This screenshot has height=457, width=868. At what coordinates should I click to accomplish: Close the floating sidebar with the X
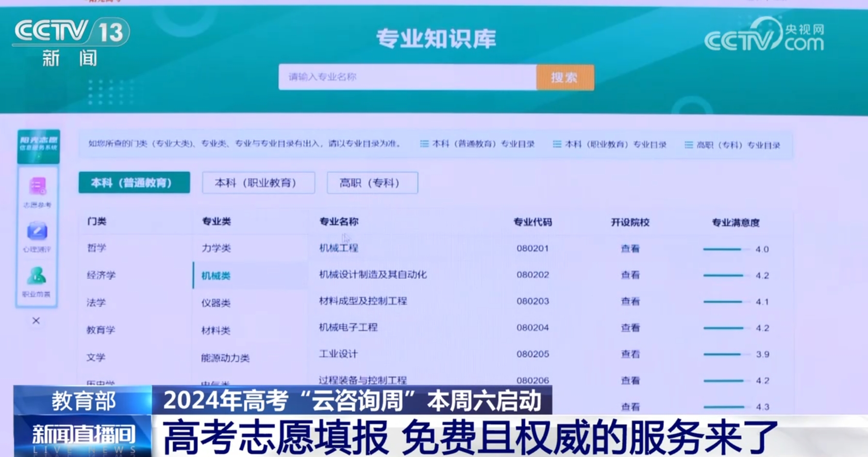coord(36,321)
